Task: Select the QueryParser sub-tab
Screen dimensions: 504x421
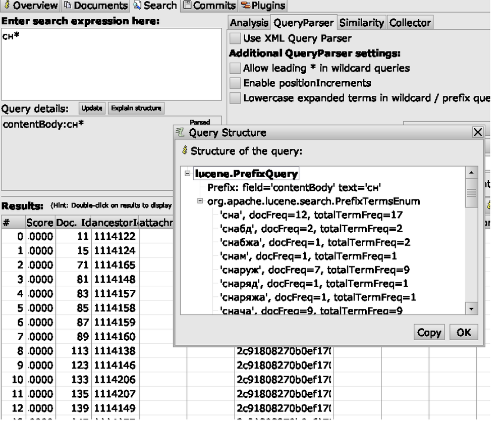Action: 303,23
